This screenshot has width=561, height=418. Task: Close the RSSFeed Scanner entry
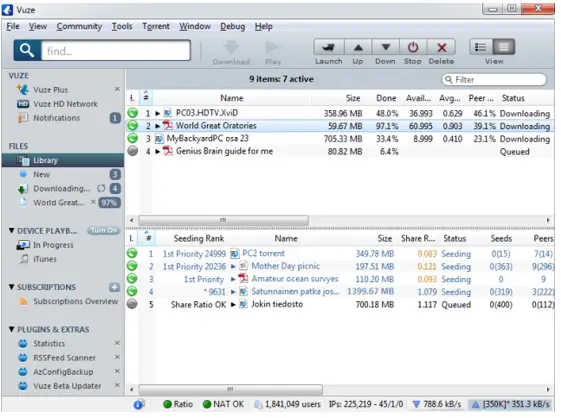tap(117, 357)
